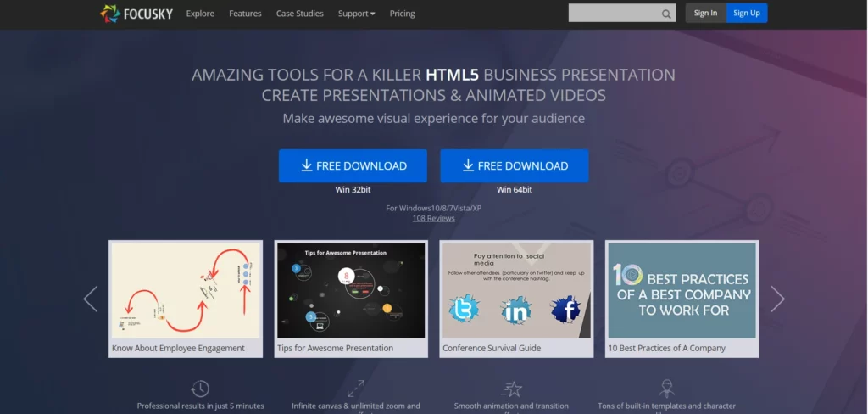The image size is (868, 414).
Task: Open the Explore menu item
Action: [x=200, y=14]
